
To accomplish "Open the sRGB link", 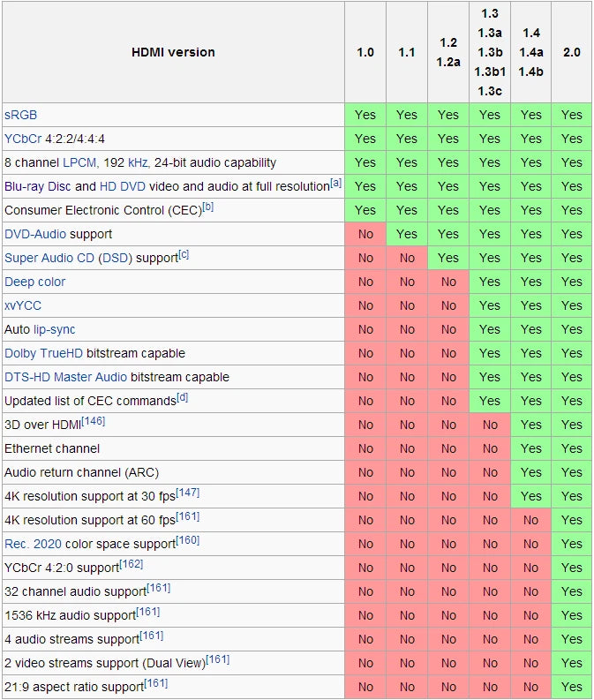I will 20,115.
